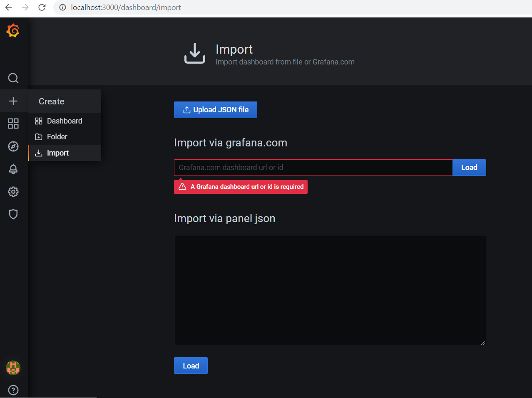Click the large Import download icon in header

point(195,53)
